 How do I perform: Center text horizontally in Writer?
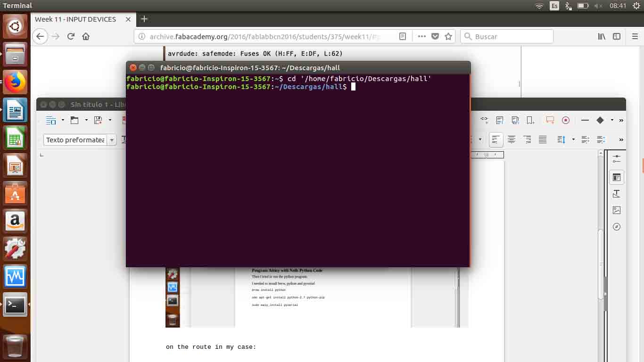pos(512,140)
